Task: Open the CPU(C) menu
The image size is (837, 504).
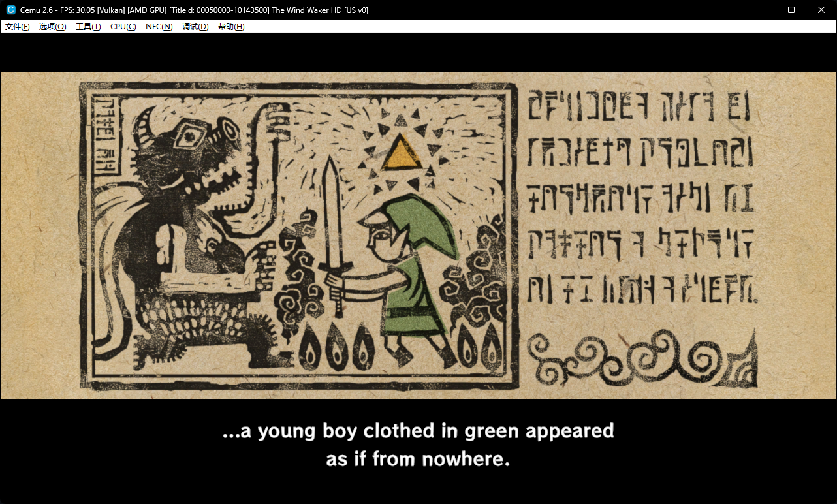Action: pos(123,27)
